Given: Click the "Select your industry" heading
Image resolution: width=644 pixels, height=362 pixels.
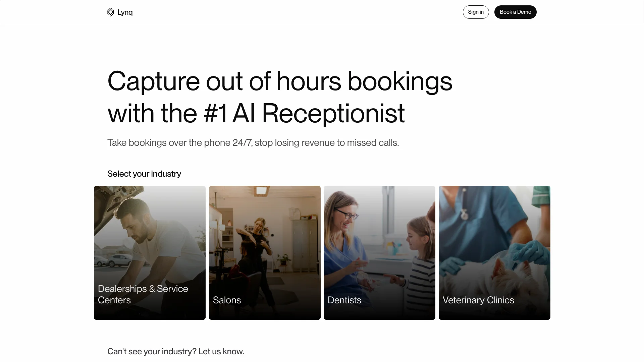Looking at the screenshot, I should [x=144, y=174].
